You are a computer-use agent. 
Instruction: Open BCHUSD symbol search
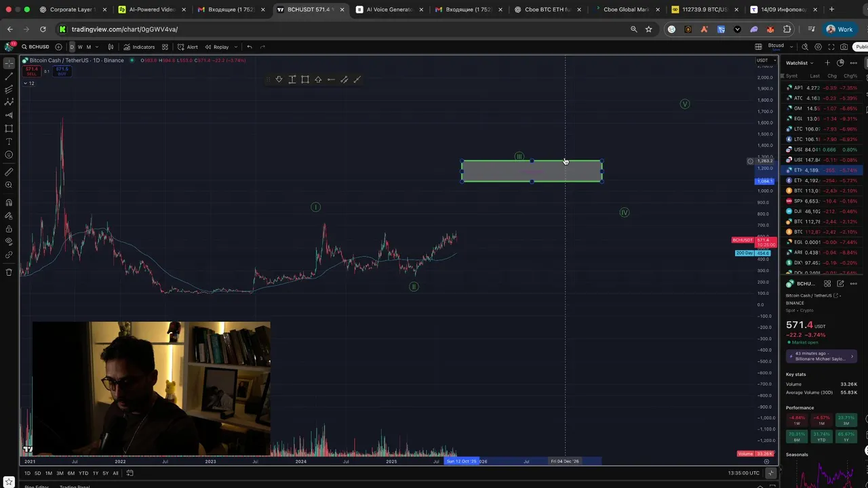[x=35, y=47]
